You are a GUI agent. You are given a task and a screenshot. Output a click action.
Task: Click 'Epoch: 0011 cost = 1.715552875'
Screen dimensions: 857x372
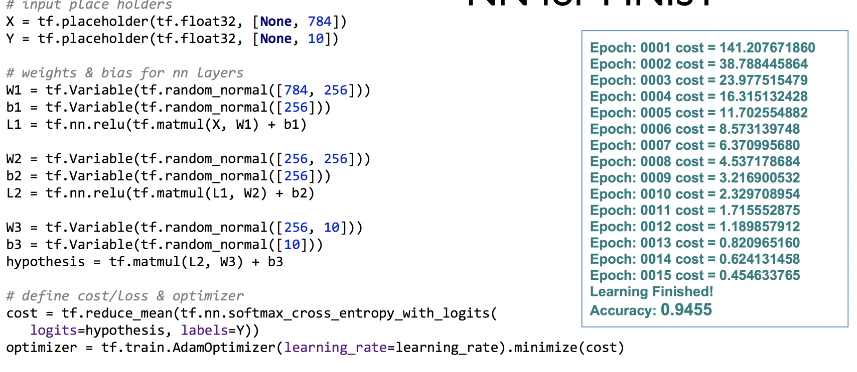tap(695, 210)
